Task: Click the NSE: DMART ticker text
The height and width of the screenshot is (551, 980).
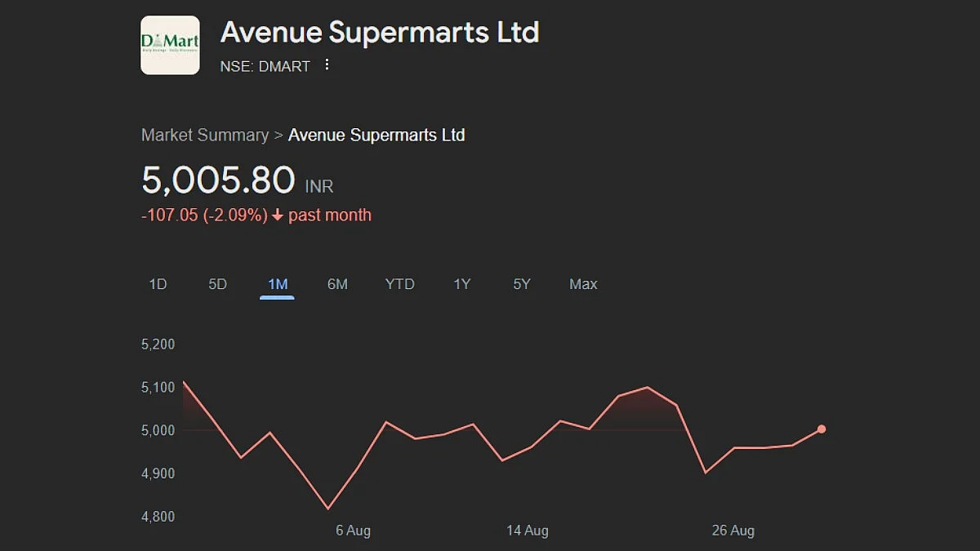Action: coord(265,67)
